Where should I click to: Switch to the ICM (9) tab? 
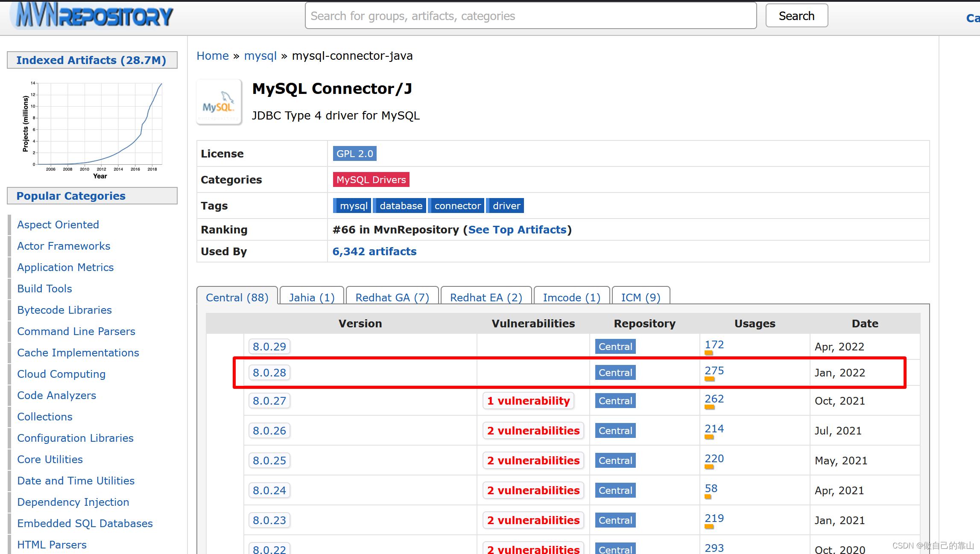[x=641, y=297]
